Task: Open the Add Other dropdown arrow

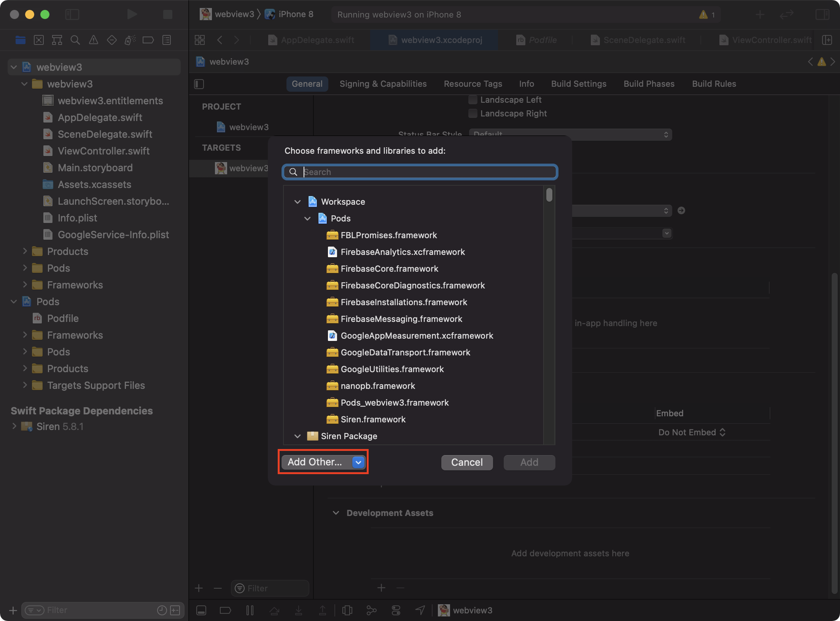Action: (x=358, y=462)
